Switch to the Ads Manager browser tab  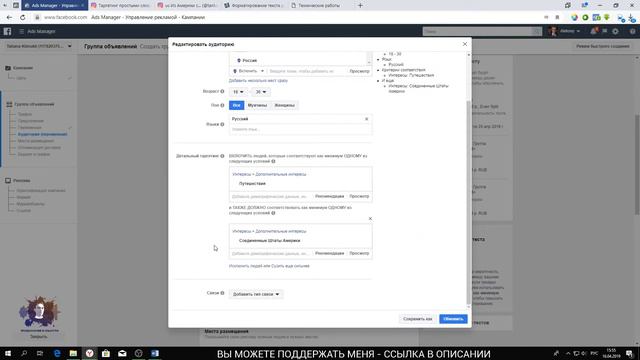click(x=54, y=6)
